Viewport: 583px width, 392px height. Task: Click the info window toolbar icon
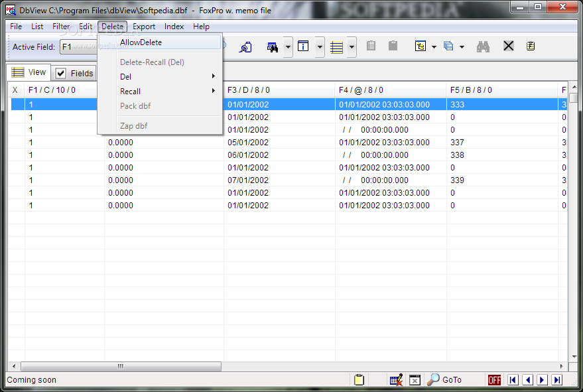pyautogui.click(x=303, y=46)
